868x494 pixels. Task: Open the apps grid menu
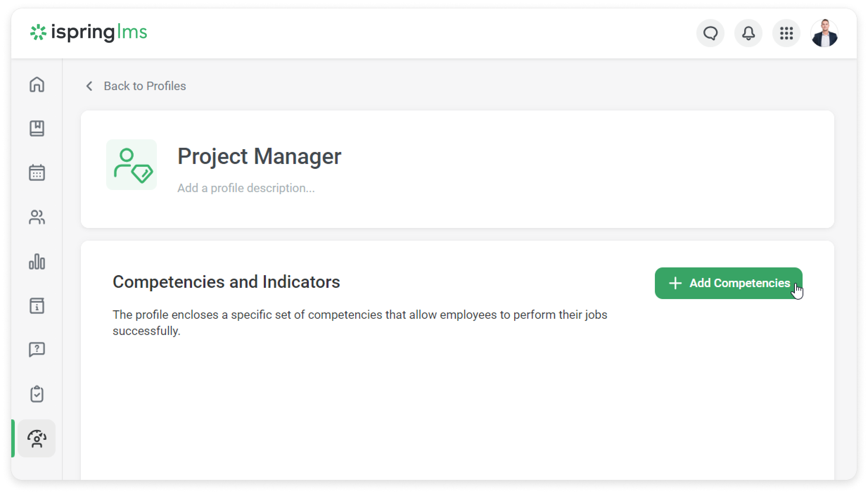(786, 33)
